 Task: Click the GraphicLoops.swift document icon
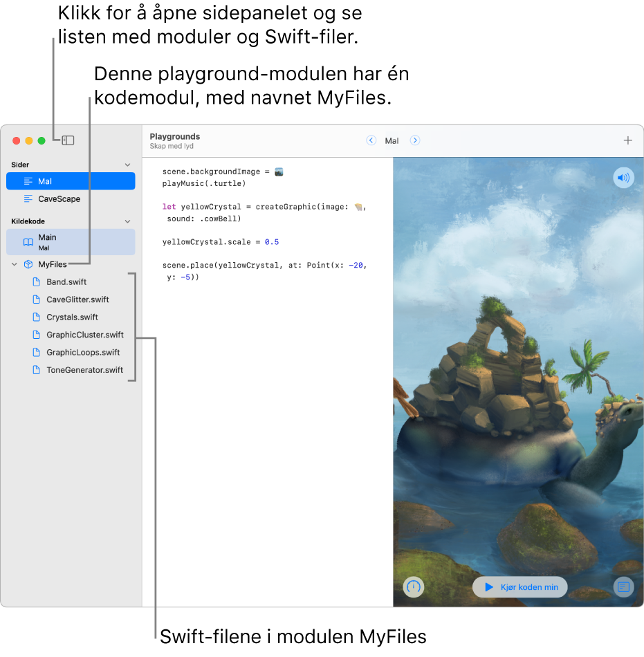pos(37,352)
